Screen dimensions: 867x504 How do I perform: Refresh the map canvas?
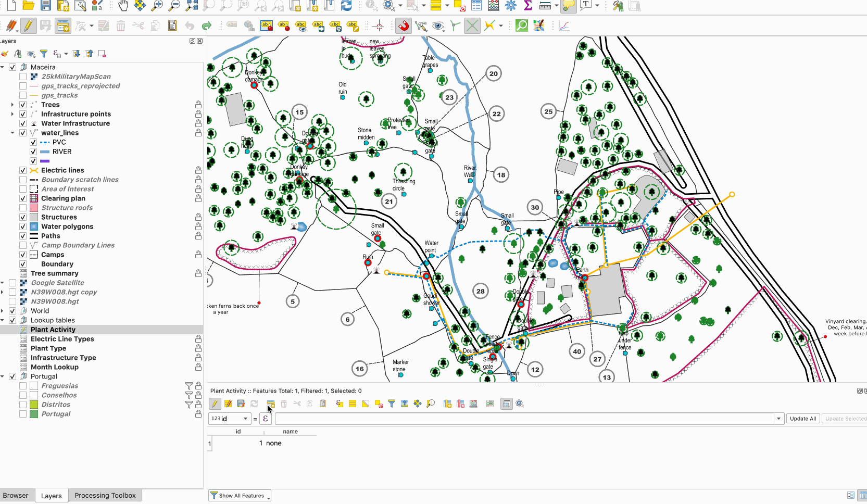click(x=346, y=6)
